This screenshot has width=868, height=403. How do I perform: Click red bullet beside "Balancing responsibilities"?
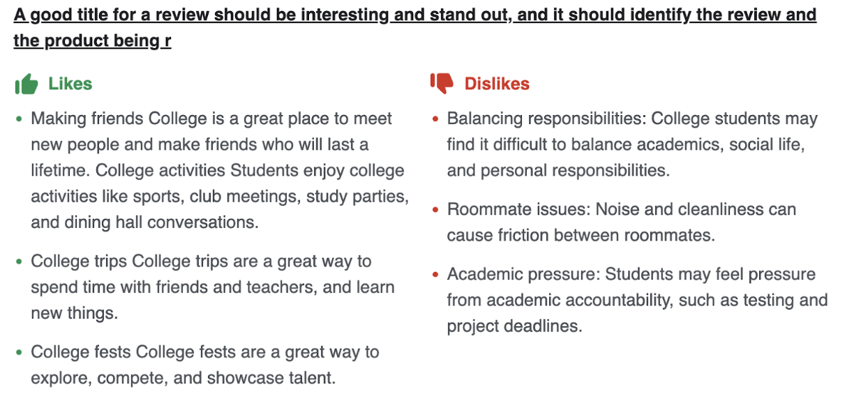(435, 119)
